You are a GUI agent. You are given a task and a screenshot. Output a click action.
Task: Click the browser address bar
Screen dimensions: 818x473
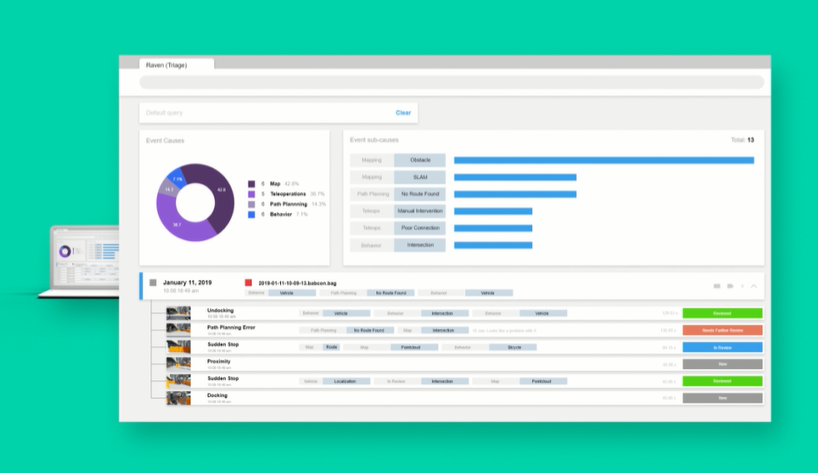pyautogui.click(x=441, y=83)
